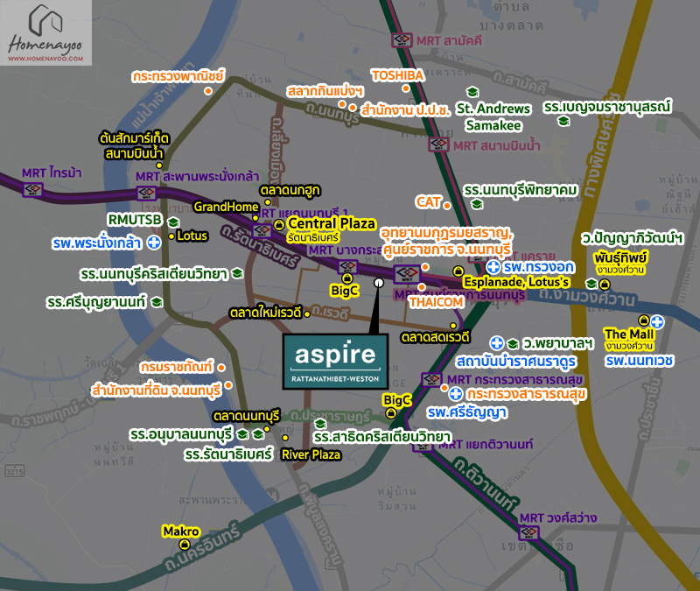Click the กระทรวงพาณิชย์ label

pyautogui.click(x=178, y=76)
